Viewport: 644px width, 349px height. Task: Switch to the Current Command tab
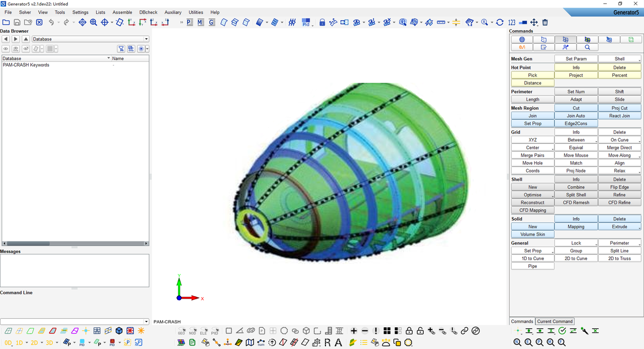point(554,321)
